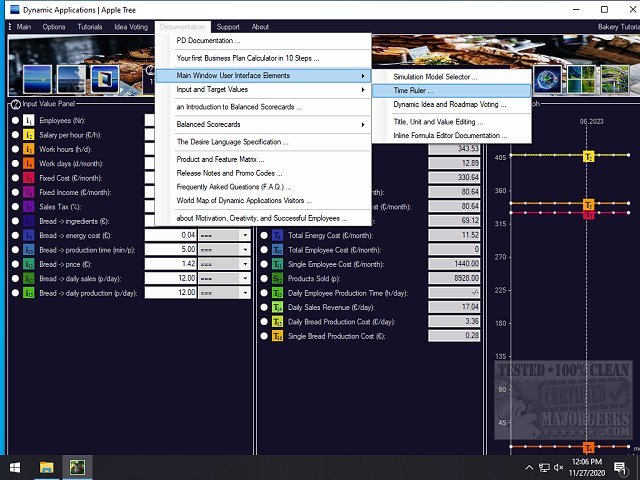Open the dropdown for Bread production time
640x480 pixels.
pyautogui.click(x=245, y=250)
